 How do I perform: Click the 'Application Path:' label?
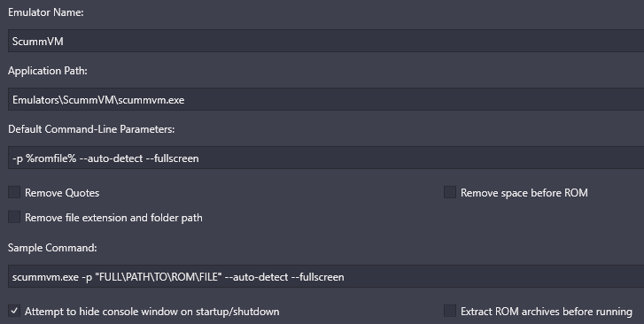pyautogui.click(x=48, y=71)
